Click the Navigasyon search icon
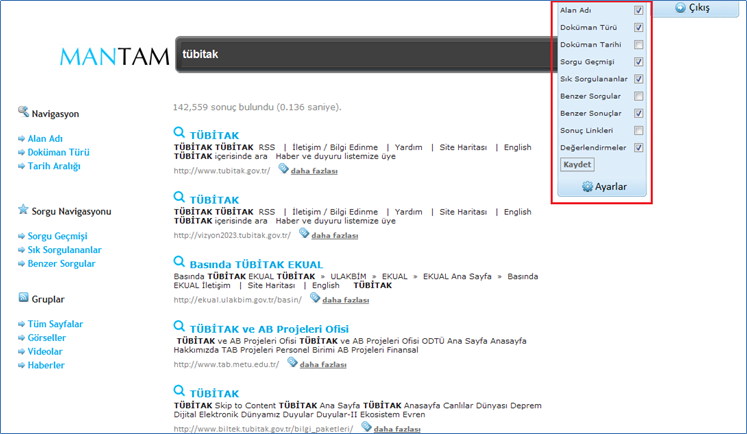The width and height of the screenshot is (747, 434). coord(23,112)
